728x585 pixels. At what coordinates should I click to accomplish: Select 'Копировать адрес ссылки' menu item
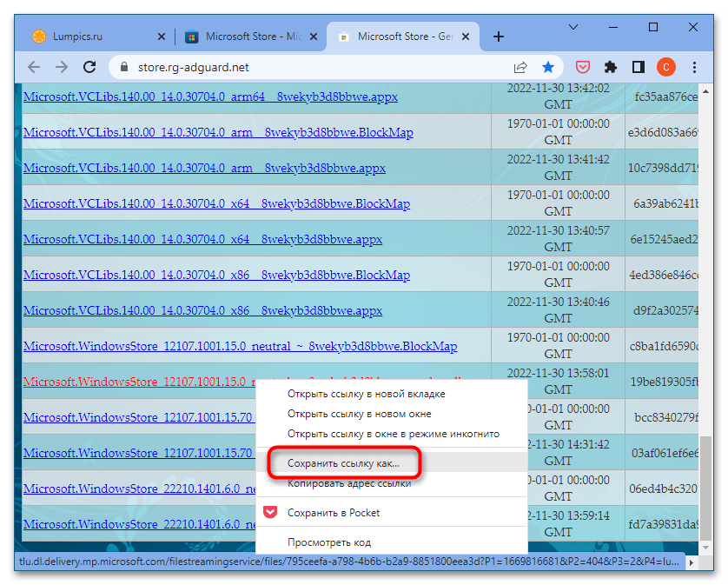pos(348,482)
